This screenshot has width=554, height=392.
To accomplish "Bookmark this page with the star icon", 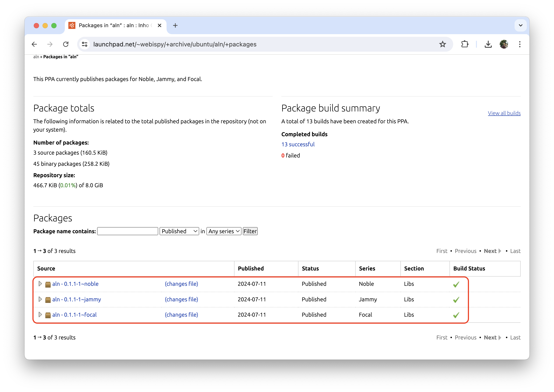I will pos(442,44).
